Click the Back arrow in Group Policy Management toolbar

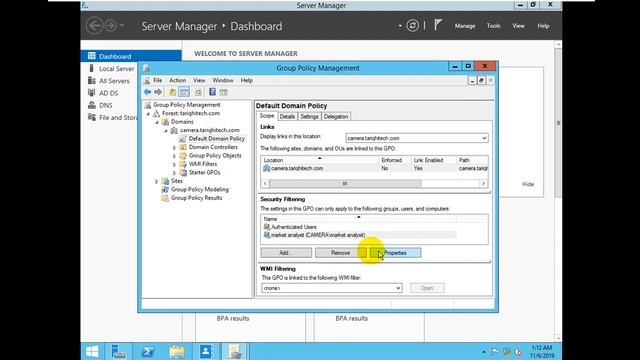[147, 92]
